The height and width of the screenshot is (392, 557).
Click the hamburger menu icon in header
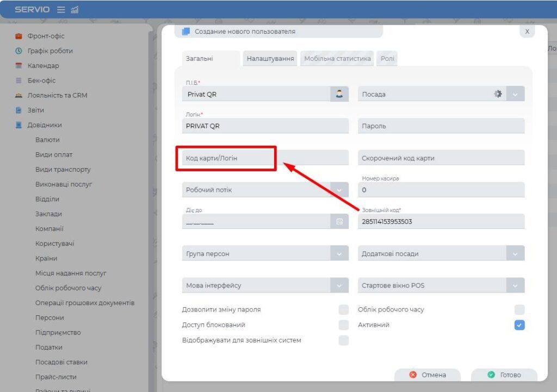[61, 10]
